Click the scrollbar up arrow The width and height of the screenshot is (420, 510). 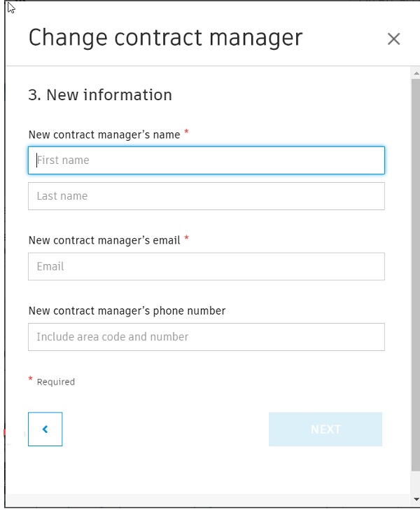(x=415, y=73)
